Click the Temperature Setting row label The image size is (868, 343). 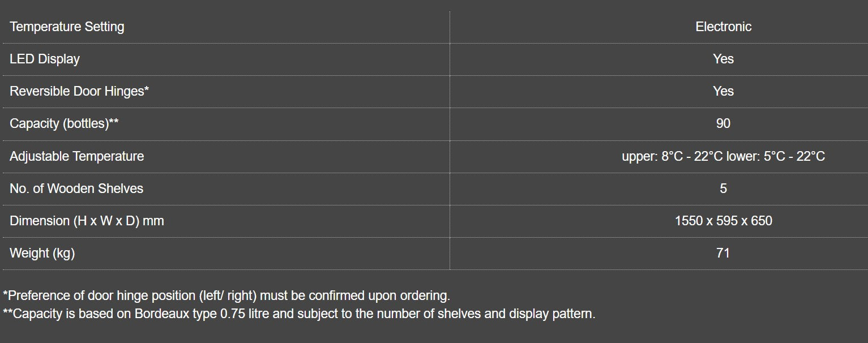[67, 27]
